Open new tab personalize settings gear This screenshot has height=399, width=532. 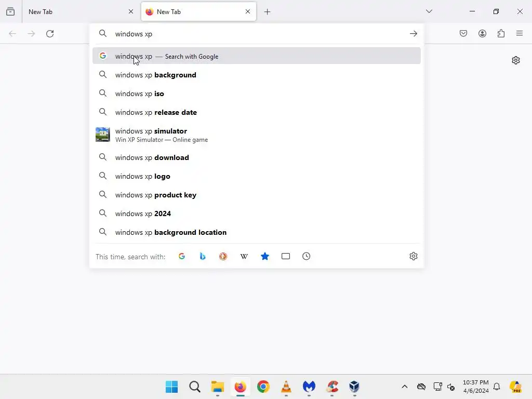pyautogui.click(x=516, y=60)
